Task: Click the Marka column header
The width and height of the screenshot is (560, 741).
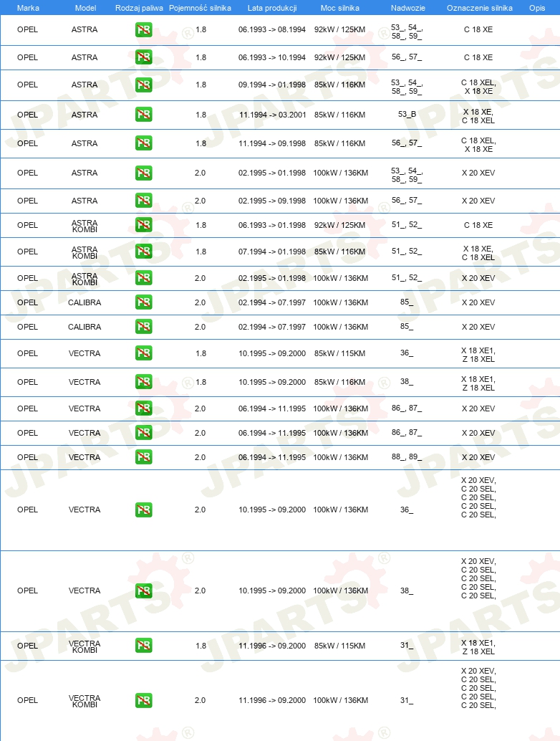Action: pyautogui.click(x=28, y=8)
